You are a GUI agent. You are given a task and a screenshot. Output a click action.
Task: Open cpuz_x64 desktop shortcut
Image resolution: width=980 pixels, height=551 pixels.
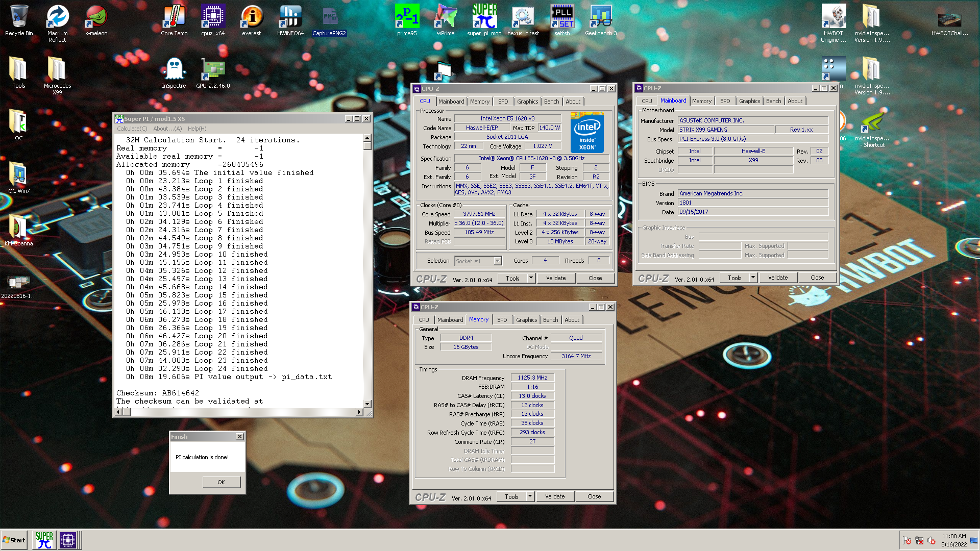(x=213, y=20)
